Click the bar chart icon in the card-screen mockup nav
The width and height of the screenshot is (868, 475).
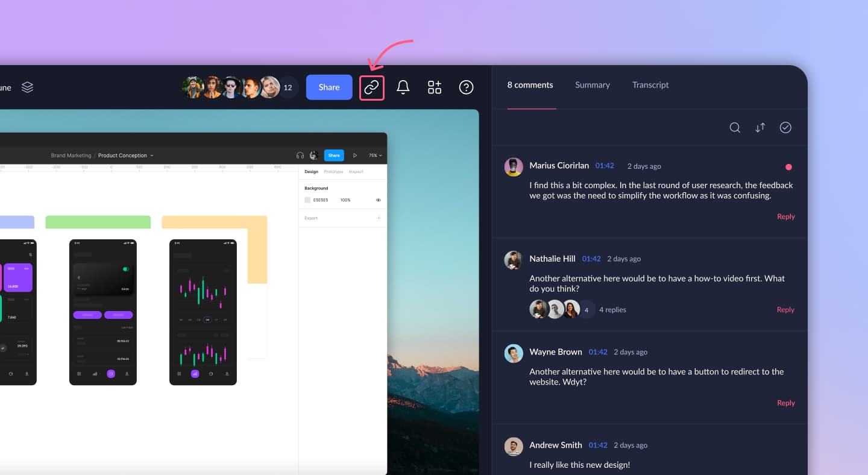coord(95,374)
